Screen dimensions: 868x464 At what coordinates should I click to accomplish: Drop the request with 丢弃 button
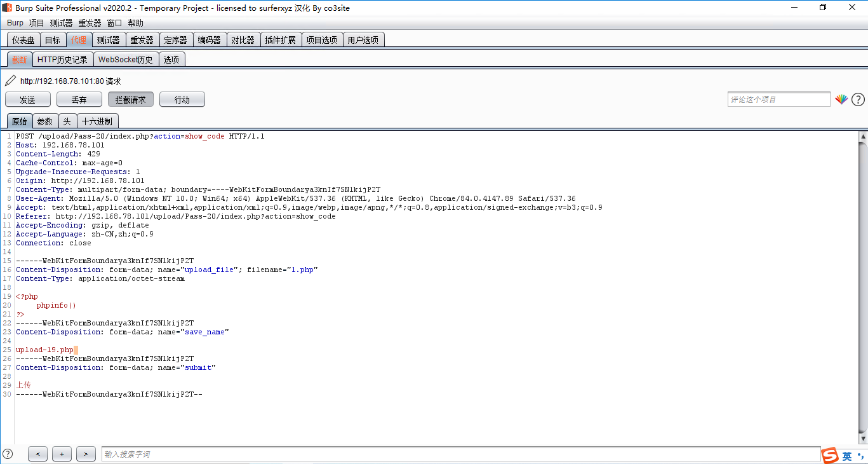79,99
